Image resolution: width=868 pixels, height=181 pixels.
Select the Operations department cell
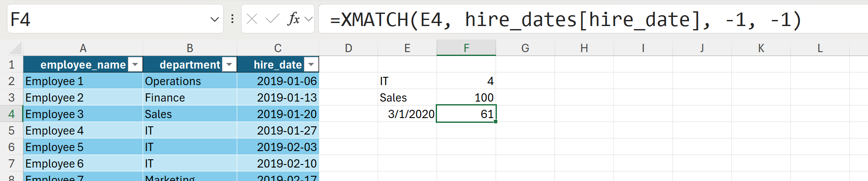click(x=189, y=81)
